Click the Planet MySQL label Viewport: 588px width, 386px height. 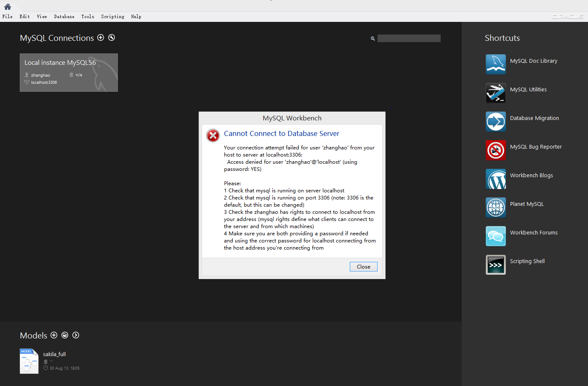pos(527,204)
